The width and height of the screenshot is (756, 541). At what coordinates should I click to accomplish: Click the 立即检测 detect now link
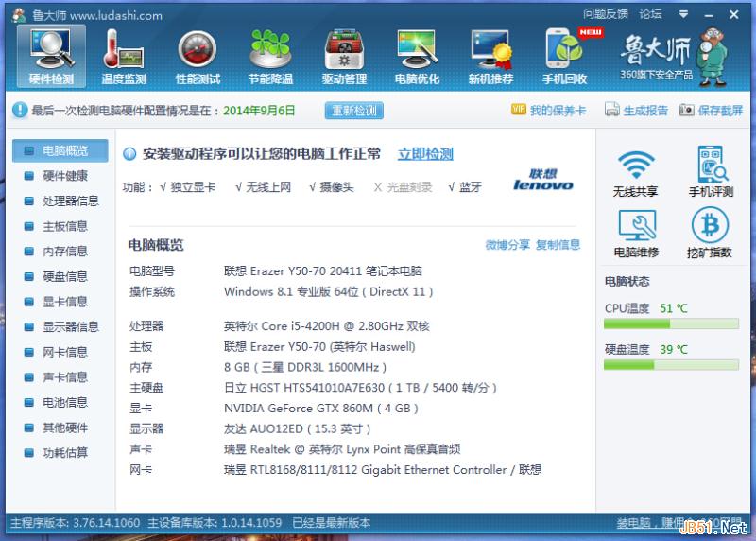(425, 154)
